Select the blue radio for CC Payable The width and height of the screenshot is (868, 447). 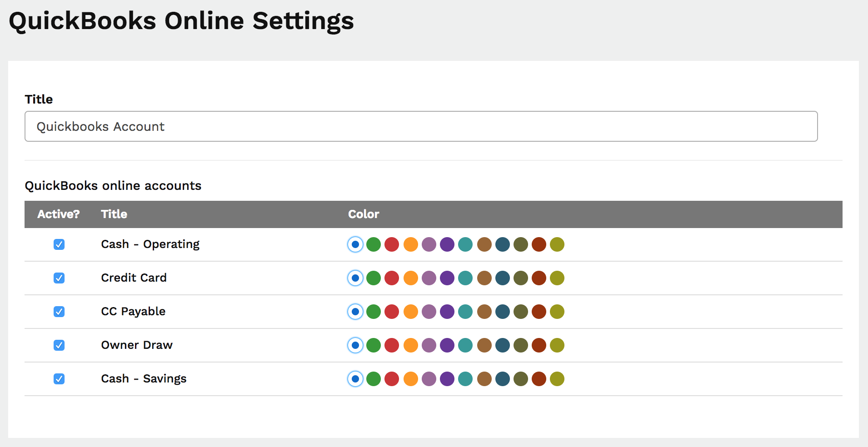coord(355,312)
